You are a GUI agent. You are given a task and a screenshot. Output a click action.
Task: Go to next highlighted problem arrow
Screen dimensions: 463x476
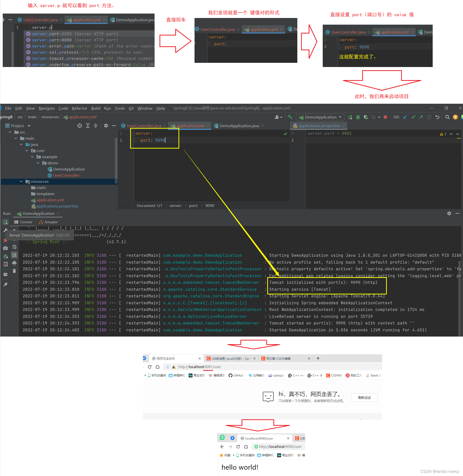tap(458, 134)
